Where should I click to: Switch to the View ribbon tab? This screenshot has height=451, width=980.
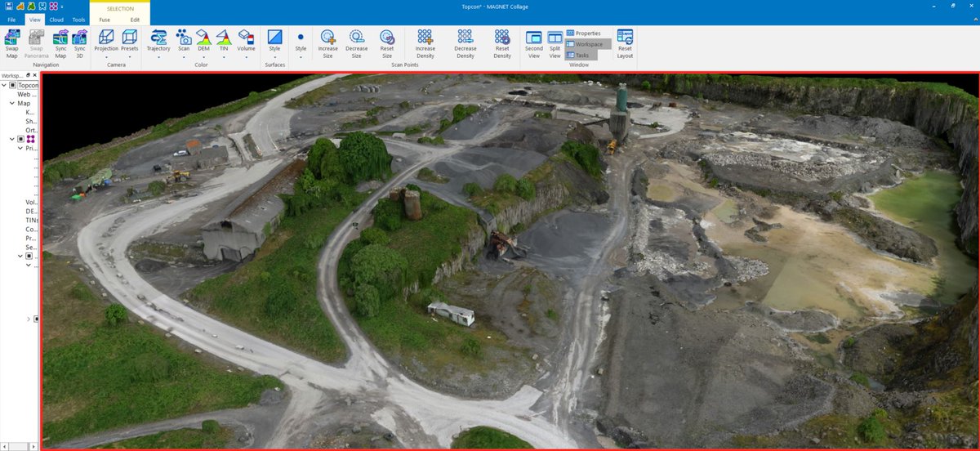[34, 19]
